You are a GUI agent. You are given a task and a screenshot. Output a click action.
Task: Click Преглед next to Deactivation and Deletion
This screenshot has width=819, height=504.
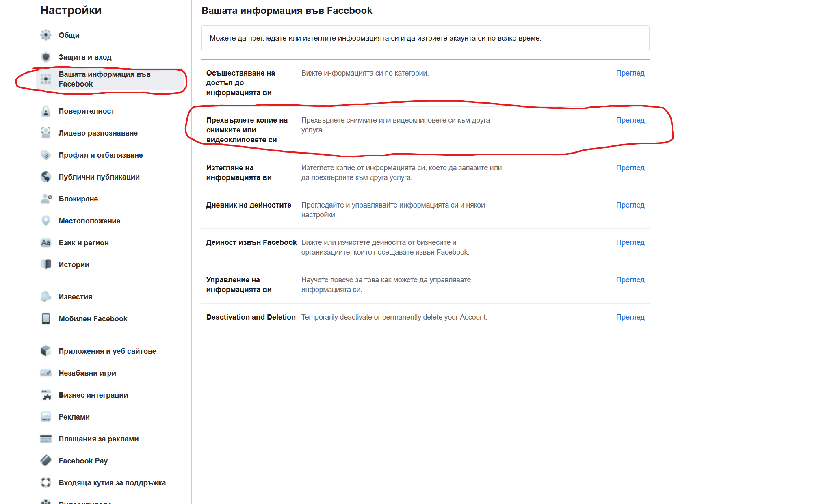click(x=630, y=317)
